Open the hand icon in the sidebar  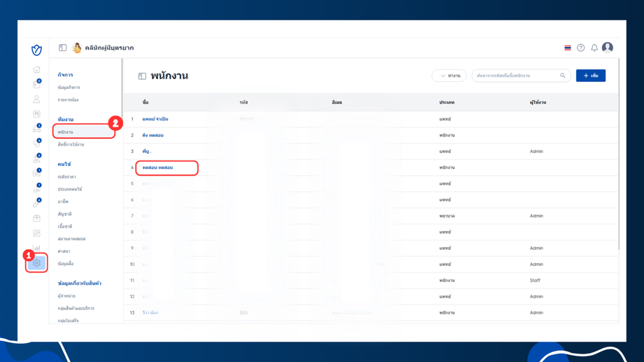(36, 188)
